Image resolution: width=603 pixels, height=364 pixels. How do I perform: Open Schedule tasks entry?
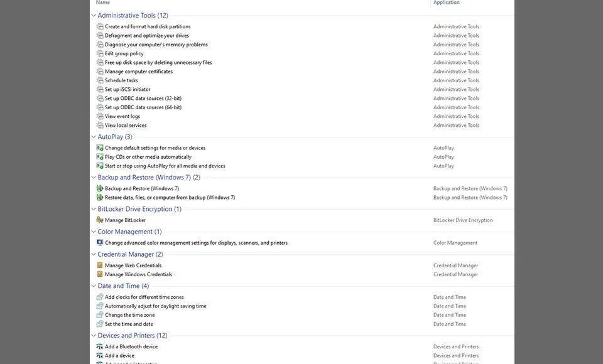click(121, 80)
